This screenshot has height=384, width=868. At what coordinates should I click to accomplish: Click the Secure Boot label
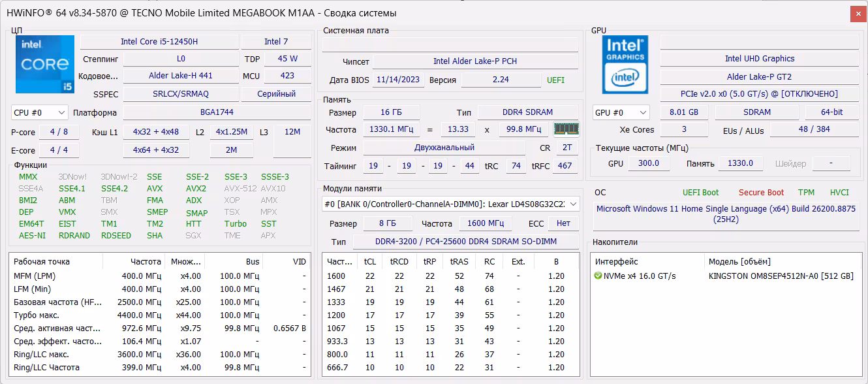[761, 193]
